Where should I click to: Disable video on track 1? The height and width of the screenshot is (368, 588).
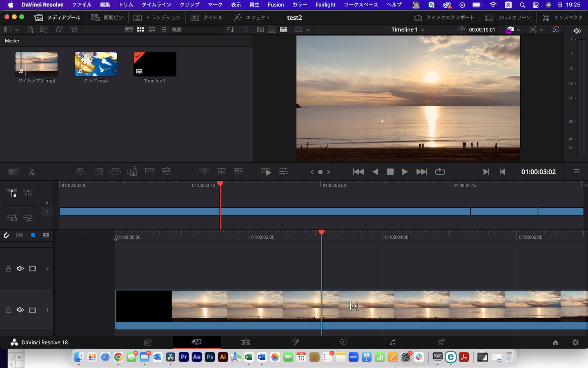point(32,310)
